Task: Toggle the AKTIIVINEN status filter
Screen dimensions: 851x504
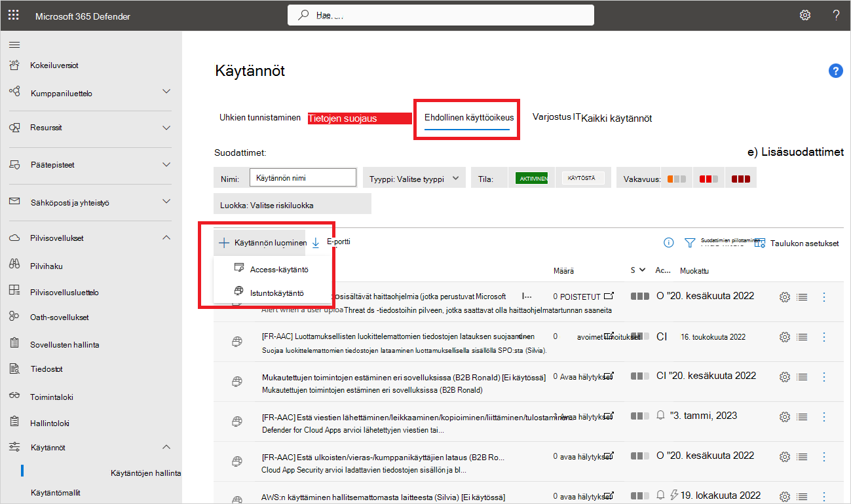Action: pos(531,178)
